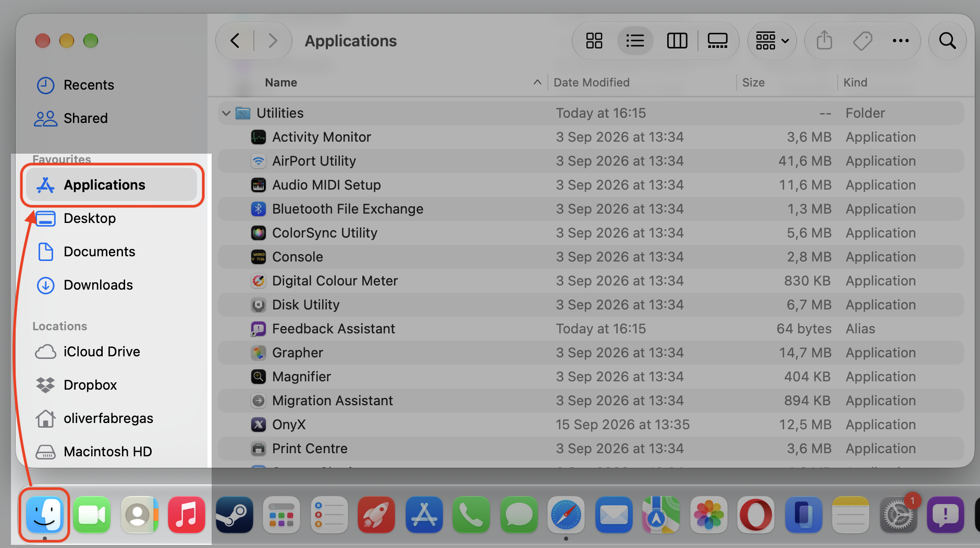This screenshot has height=548, width=980.
Task: Select the Magnifier app icon
Action: pyautogui.click(x=259, y=377)
